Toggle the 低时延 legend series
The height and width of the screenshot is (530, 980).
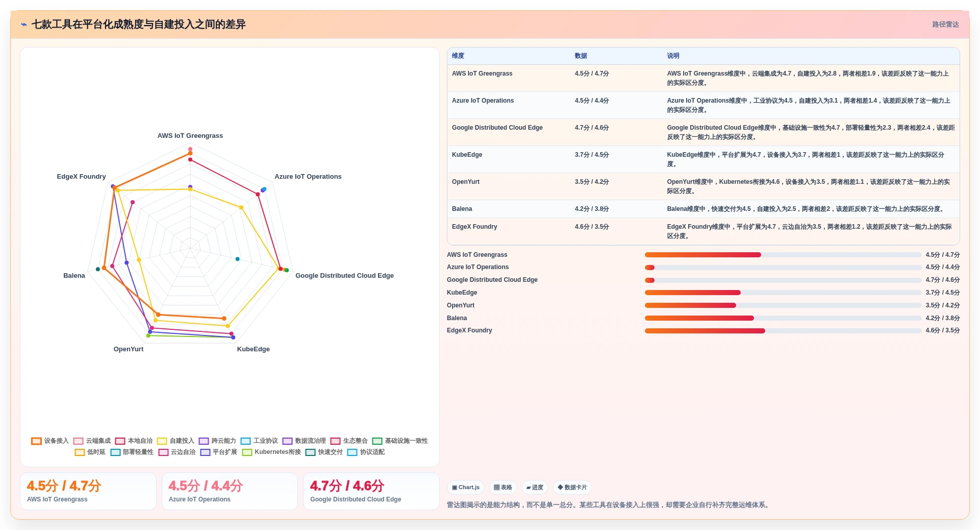click(90, 452)
